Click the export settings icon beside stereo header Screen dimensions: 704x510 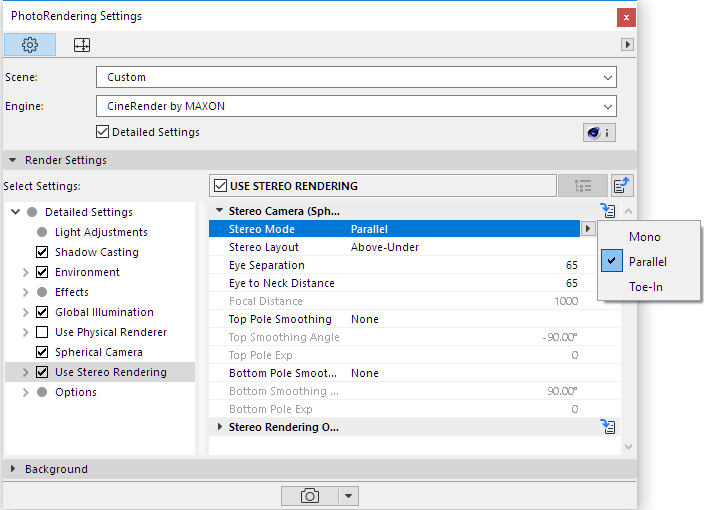click(622, 186)
